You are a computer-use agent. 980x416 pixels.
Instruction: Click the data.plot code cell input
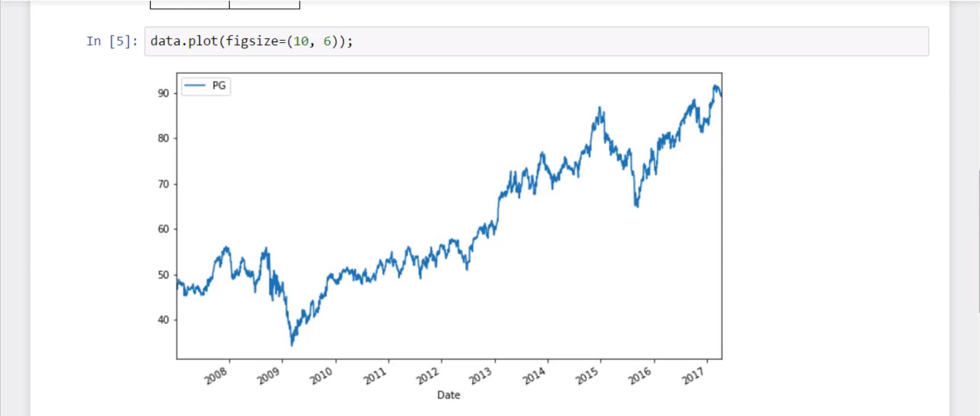pyautogui.click(x=536, y=42)
